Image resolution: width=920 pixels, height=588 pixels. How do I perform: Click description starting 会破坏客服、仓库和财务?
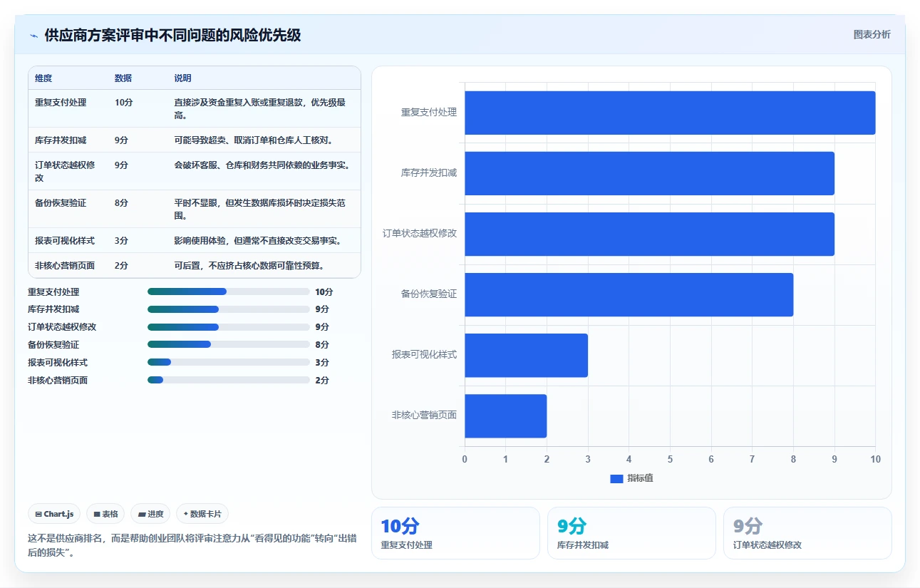coord(263,165)
